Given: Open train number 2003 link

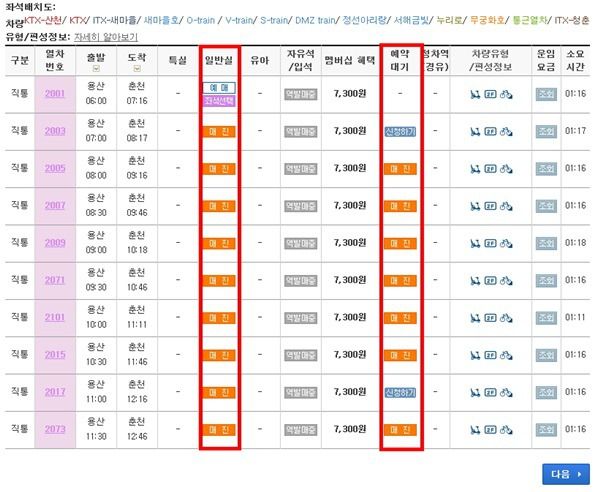Looking at the screenshot, I should [55, 131].
